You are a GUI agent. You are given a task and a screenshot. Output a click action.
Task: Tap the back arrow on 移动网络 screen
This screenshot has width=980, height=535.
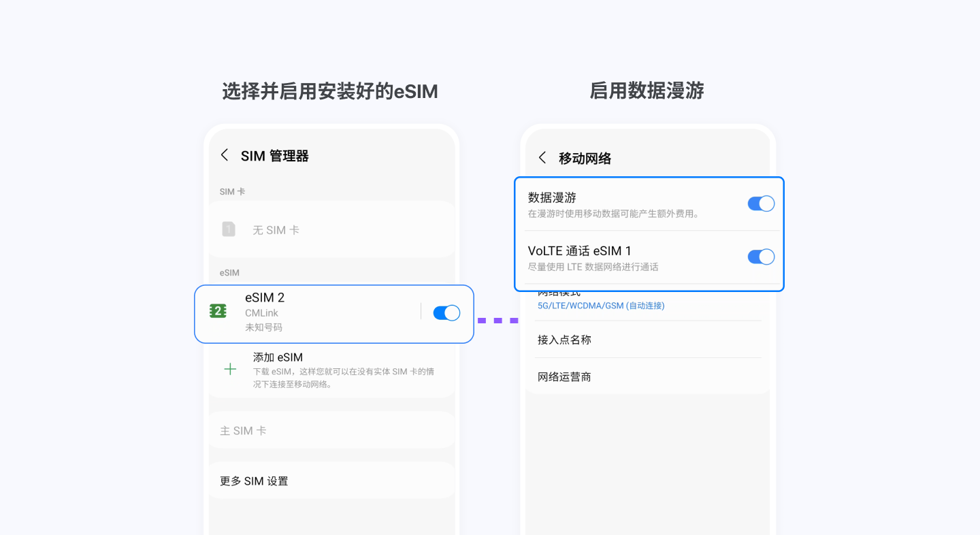click(x=542, y=157)
